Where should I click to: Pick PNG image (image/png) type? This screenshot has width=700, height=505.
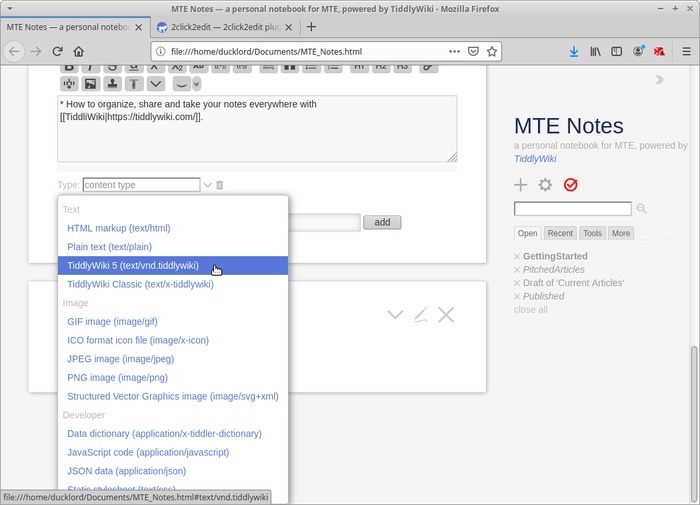point(173,378)
